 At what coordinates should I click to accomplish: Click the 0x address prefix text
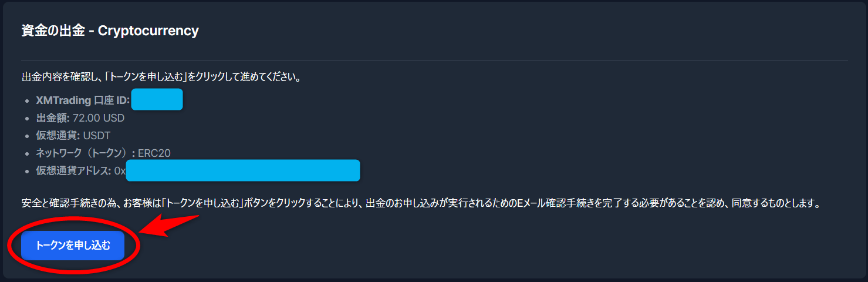120,171
